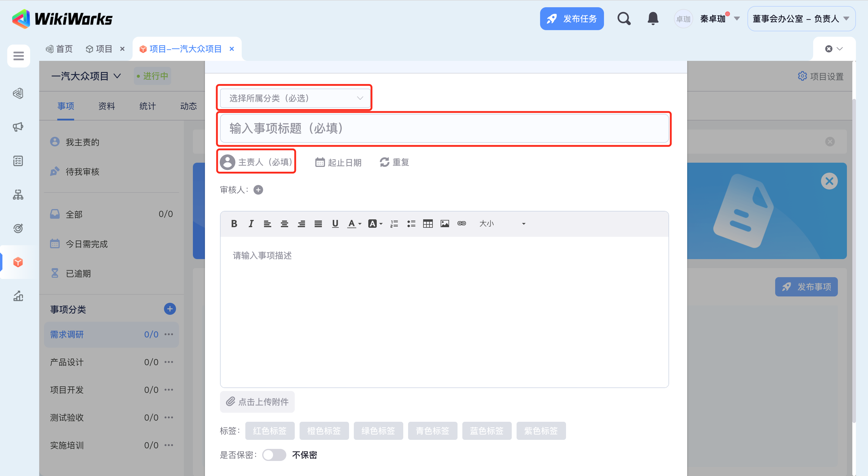Click the Bold formatting icon

coord(234,224)
